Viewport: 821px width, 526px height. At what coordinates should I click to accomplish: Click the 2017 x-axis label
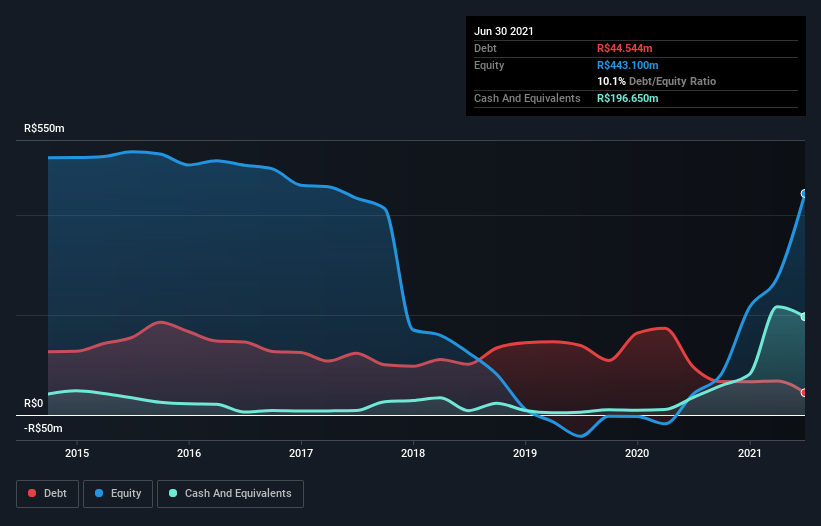(x=301, y=453)
